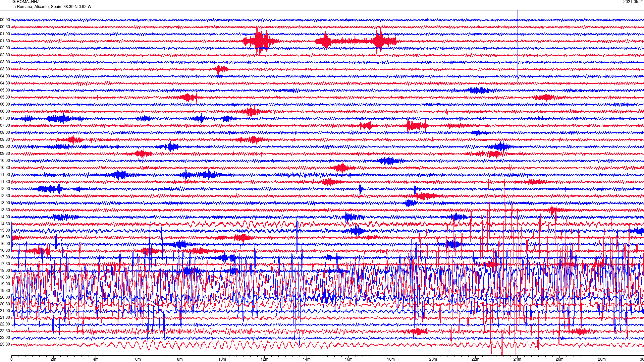Select the 12:00 trace time label
This screenshot has height=362, width=644.
point(5,189)
